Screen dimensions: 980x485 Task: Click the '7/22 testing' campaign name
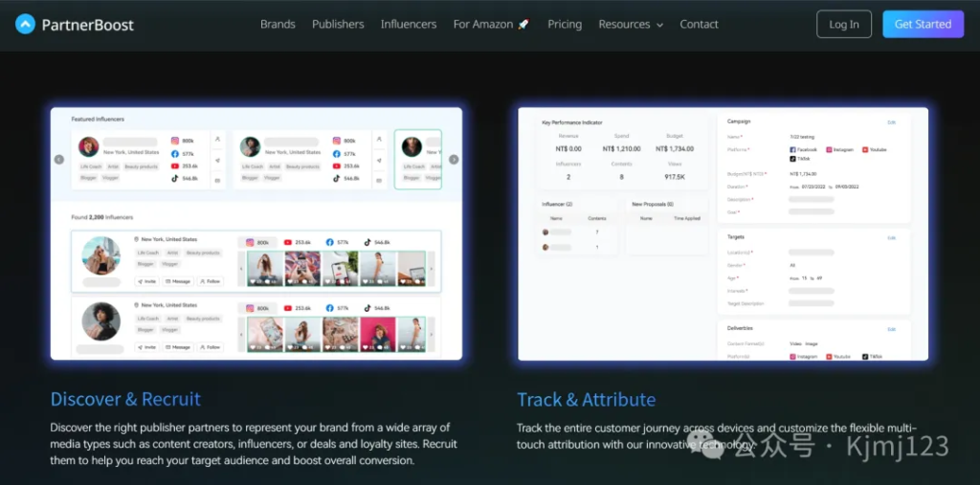click(802, 137)
